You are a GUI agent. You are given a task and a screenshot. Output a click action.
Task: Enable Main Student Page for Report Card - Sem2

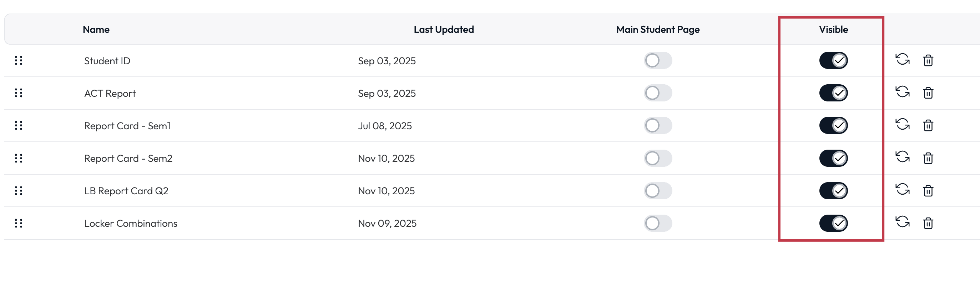pyautogui.click(x=658, y=158)
